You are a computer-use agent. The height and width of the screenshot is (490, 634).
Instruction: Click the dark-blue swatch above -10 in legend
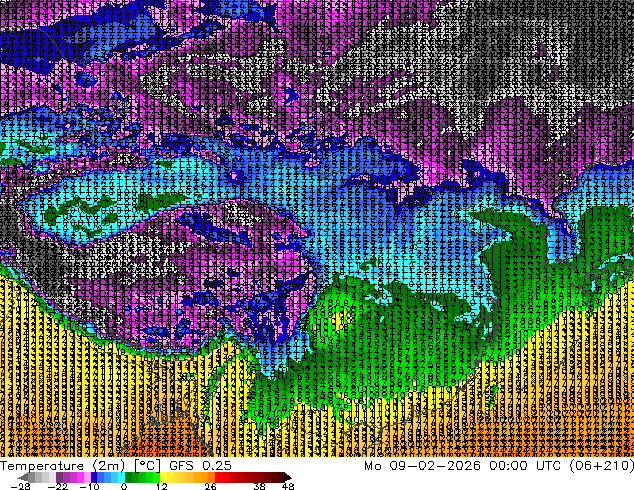coord(94,477)
